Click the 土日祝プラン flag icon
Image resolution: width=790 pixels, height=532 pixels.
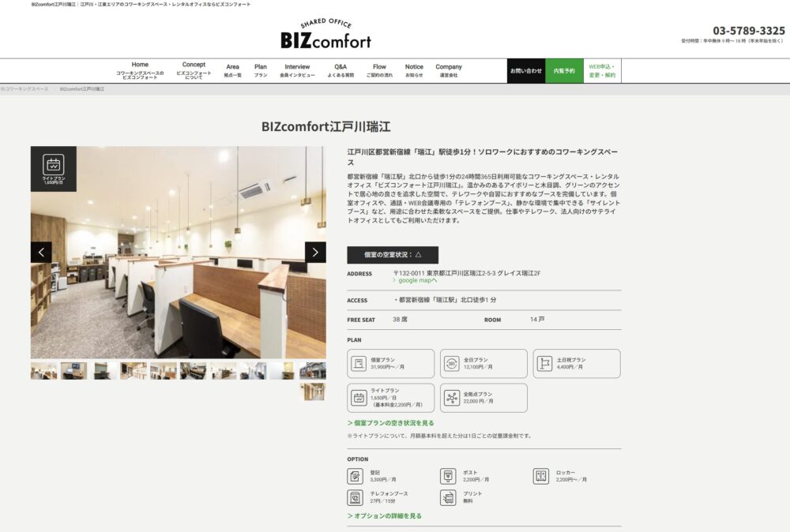(544, 363)
